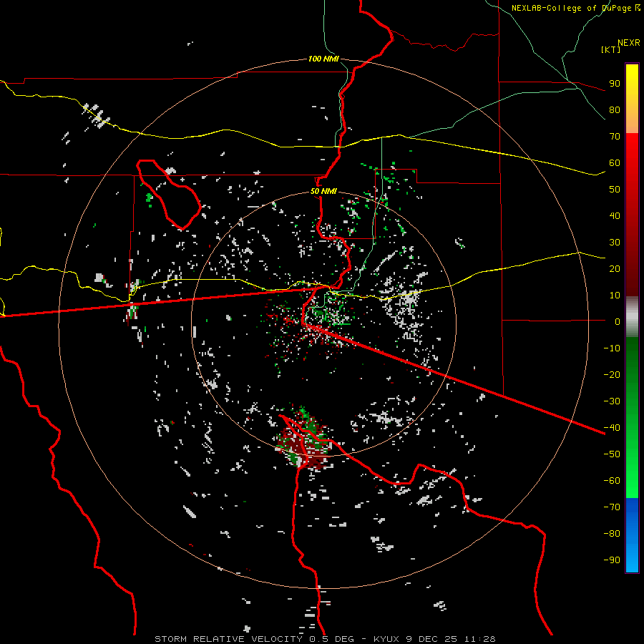This screenshot has height=644, width=644.
Task: Click the -20 value on the velocity scale
Action: click(x=612, y=374)
